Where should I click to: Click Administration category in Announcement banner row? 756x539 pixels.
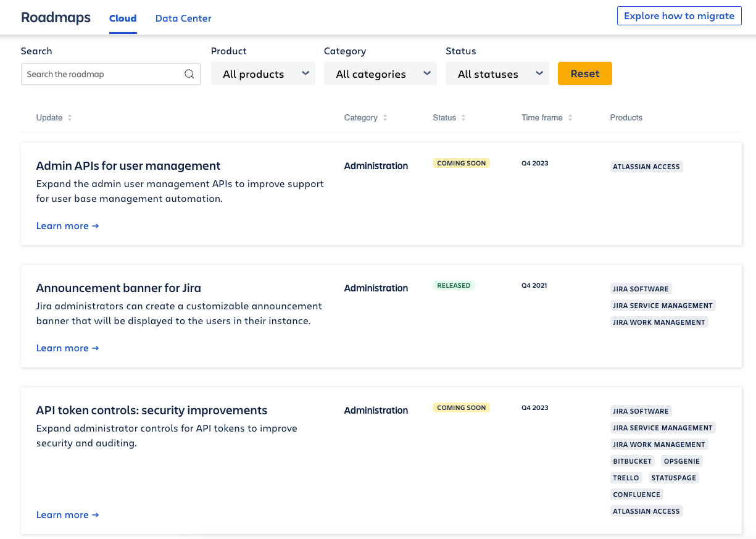(x=376, y=288)
